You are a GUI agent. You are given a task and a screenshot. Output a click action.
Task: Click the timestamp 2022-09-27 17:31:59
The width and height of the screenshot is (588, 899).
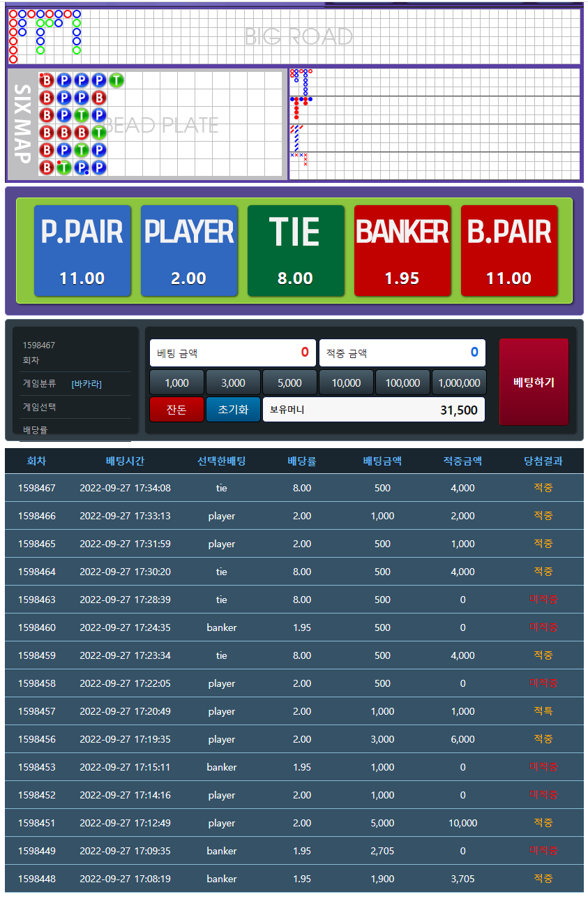[126, 544]
